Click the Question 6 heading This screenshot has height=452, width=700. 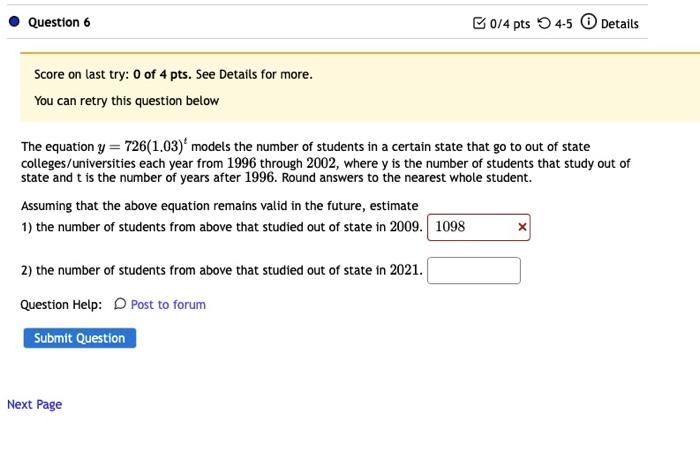pos(59,22)
